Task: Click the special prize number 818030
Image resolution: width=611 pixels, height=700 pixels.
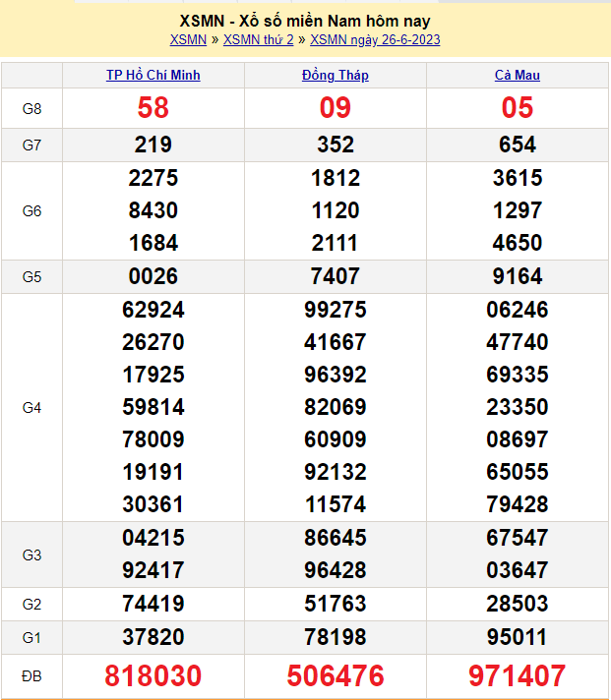Action: pyautogui.click(x=153, y=675)
